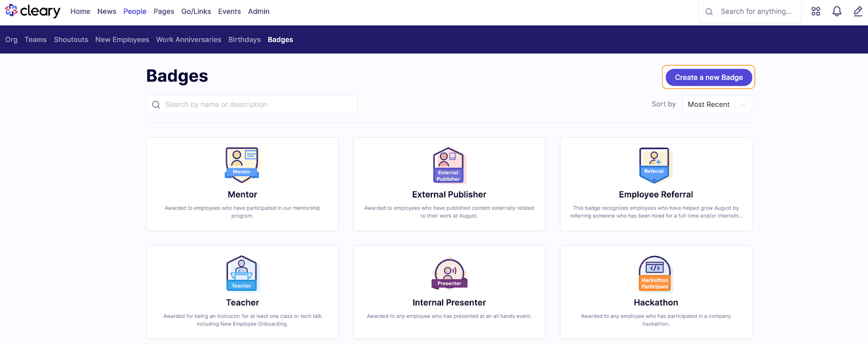
Task: Click the pencil edit icon
Action: (858, 11)
